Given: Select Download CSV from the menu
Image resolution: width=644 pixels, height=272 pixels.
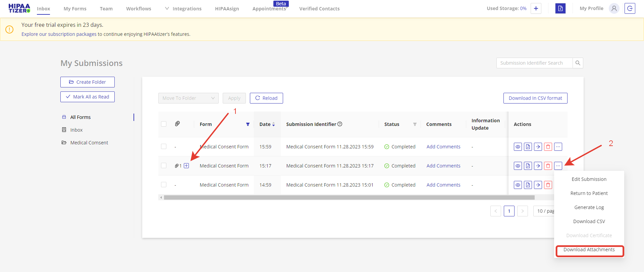Looking at the screenshot, I should pos(589,221).
